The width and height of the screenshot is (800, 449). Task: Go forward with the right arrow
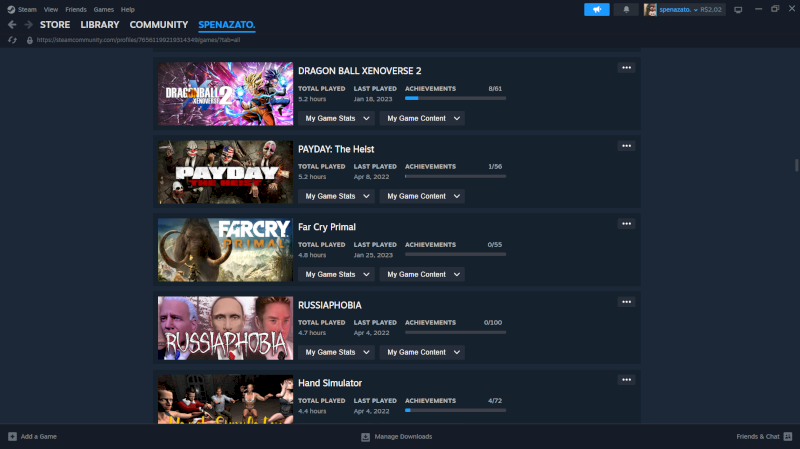point(29,24)
